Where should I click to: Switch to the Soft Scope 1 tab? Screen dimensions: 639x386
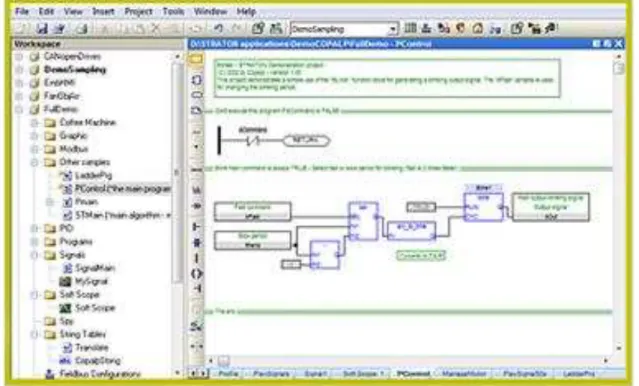pos(363,373)
